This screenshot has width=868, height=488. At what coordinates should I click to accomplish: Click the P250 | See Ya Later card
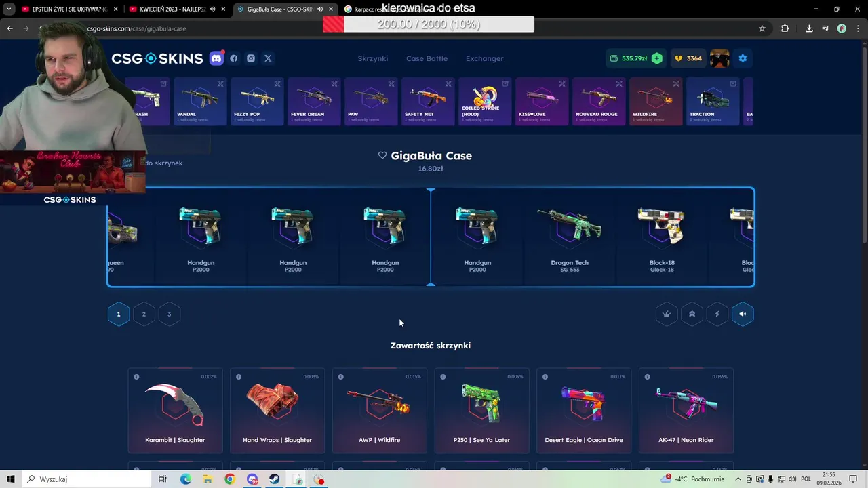click(482, 411)
